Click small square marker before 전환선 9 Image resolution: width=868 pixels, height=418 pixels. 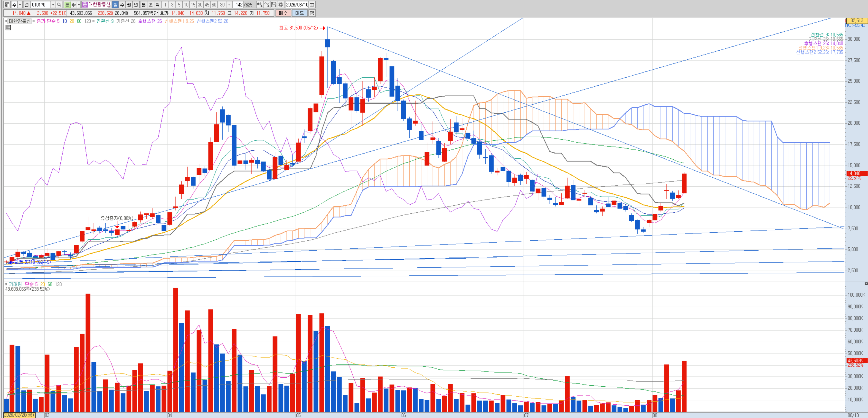point(93,21)
